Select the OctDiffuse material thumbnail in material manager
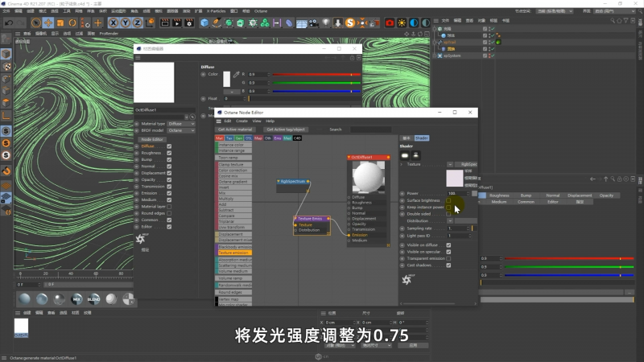 (22, 327)
